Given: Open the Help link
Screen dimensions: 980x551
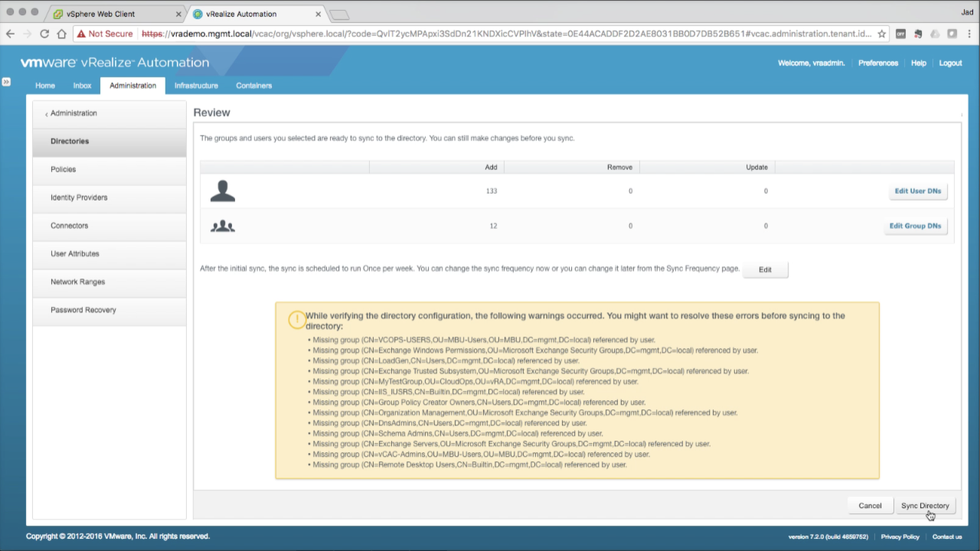Looking at the screenshot, I should click(x=919, y=63).
